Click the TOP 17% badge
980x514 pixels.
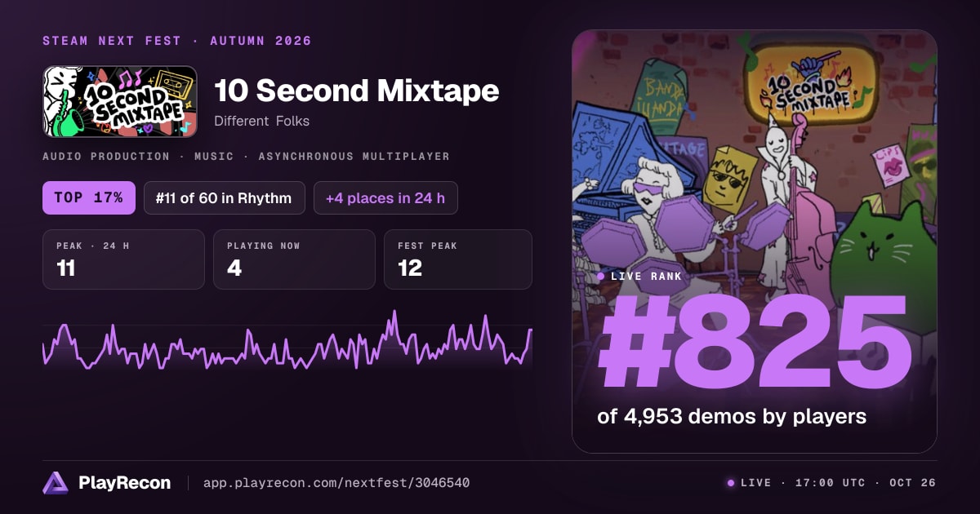[89, 197]
